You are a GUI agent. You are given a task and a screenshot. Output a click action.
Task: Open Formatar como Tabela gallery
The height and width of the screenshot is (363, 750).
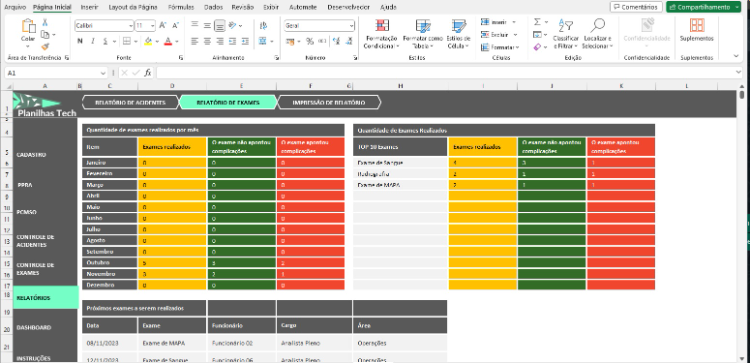(423, 34)
